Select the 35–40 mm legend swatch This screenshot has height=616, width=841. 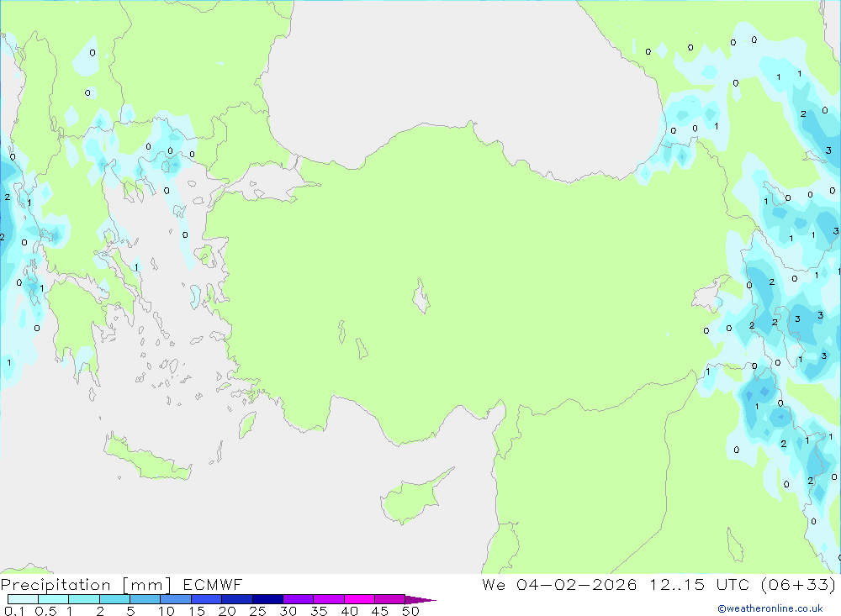pyautogui.click(x=329, y=599)
